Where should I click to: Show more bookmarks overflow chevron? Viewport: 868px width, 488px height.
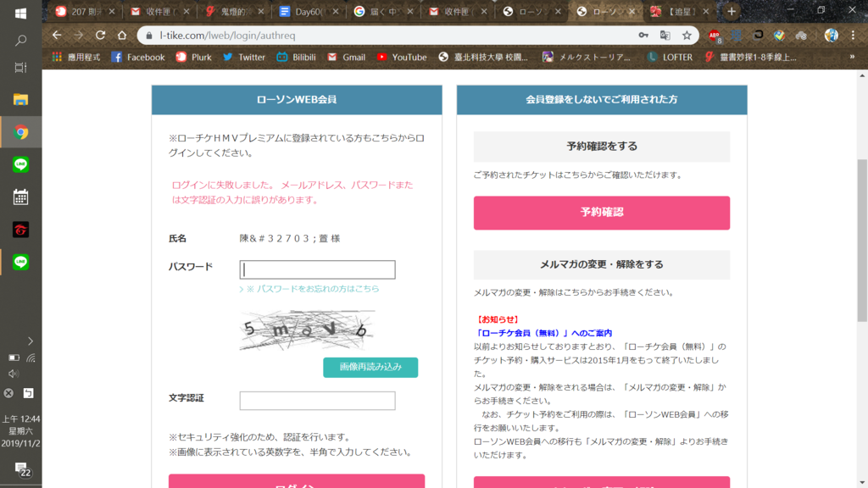coord(852,57)
